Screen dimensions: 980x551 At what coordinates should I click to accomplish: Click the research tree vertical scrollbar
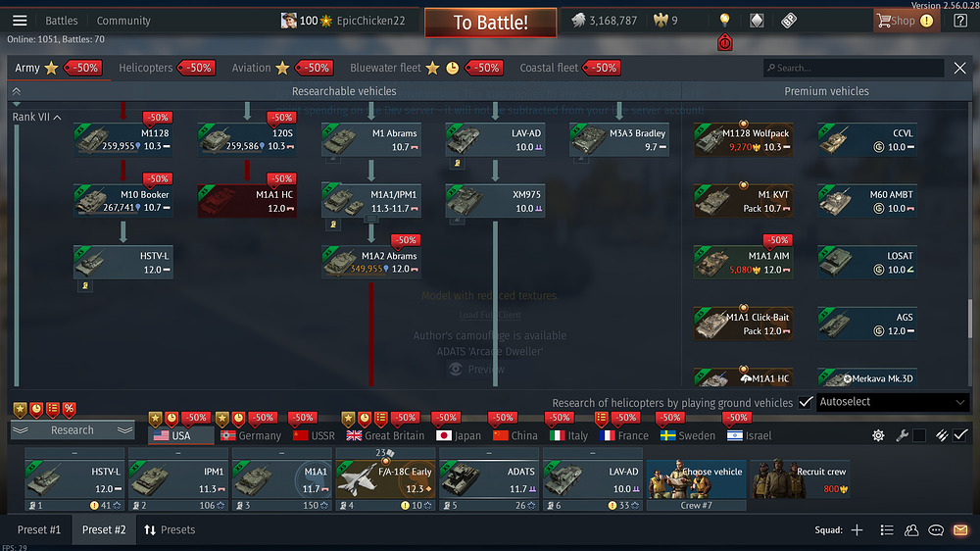(969, 319)
